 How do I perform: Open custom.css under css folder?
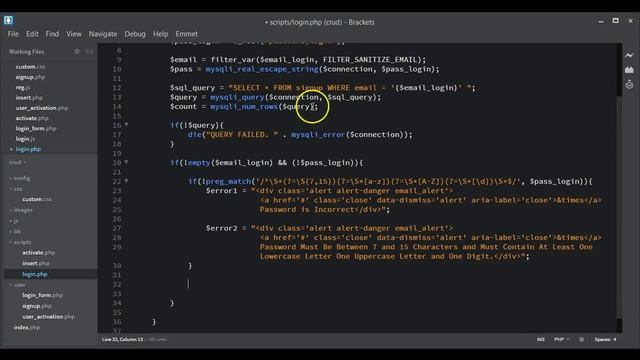(37, 199)
